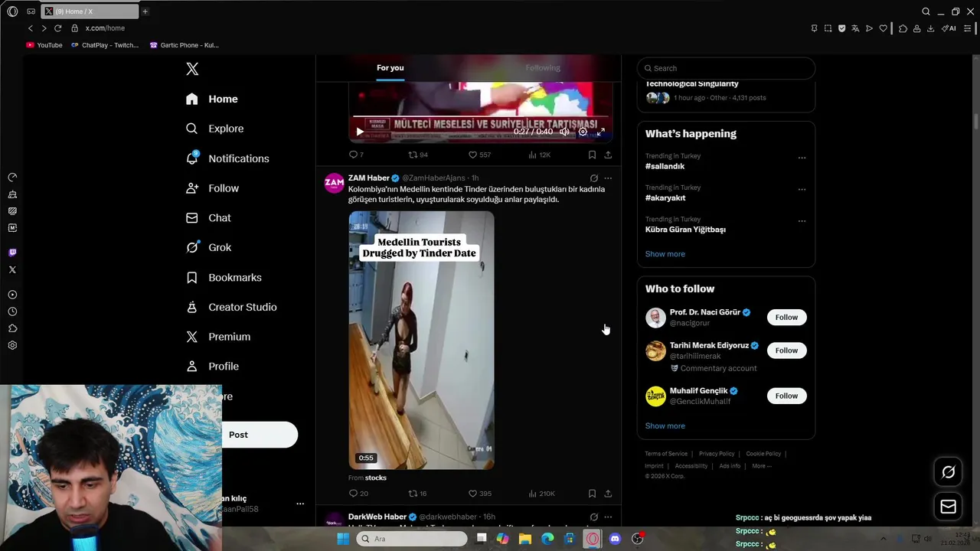Open the floating messages envelope button
This screenshot has width=980, height=551.
coord(948,507)
